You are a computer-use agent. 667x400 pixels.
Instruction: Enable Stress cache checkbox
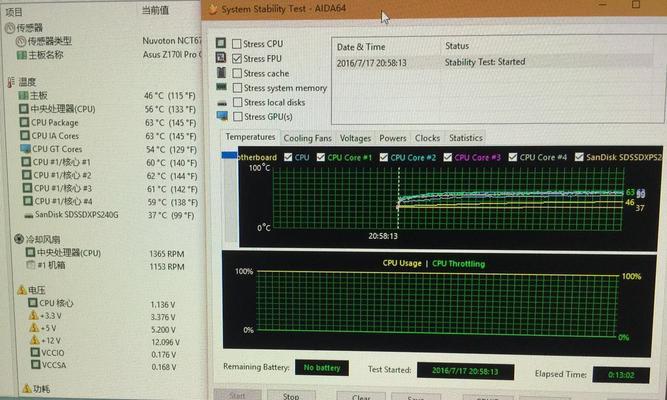[x=237, y=73]
